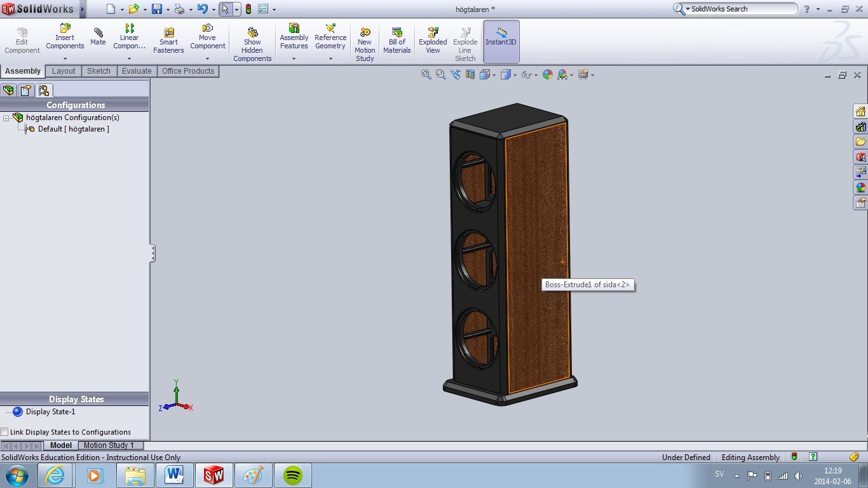Open Bill of Materials
This screenshot has height=488, width=868.
coord(397,40)
